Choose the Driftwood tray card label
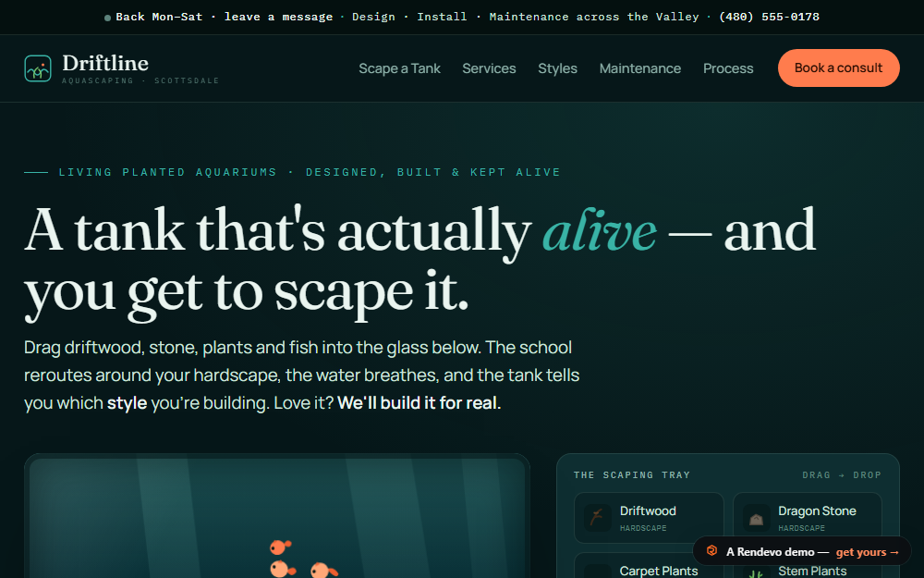This screenshot has height=578, width=924. [648, 510]
